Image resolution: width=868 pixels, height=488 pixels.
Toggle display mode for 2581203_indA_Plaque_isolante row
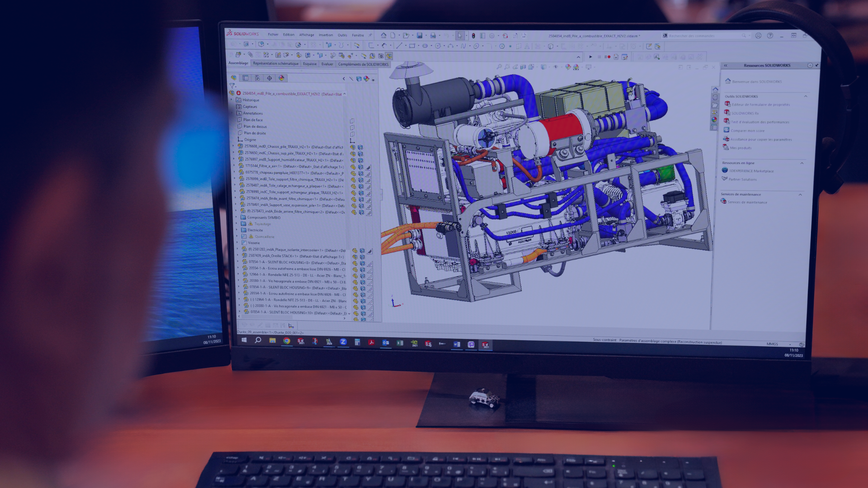click(362, 251)
